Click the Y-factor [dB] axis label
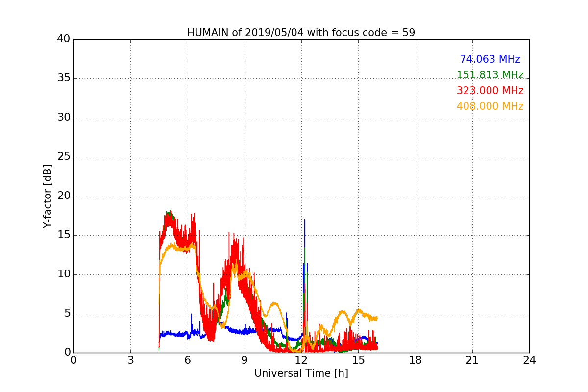588x392 pixels. (47, 196)
